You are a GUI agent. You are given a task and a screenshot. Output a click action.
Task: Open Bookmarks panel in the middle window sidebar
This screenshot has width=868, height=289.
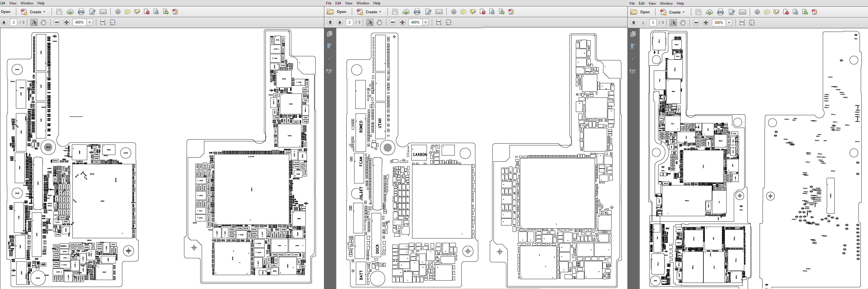click(330, 46)
